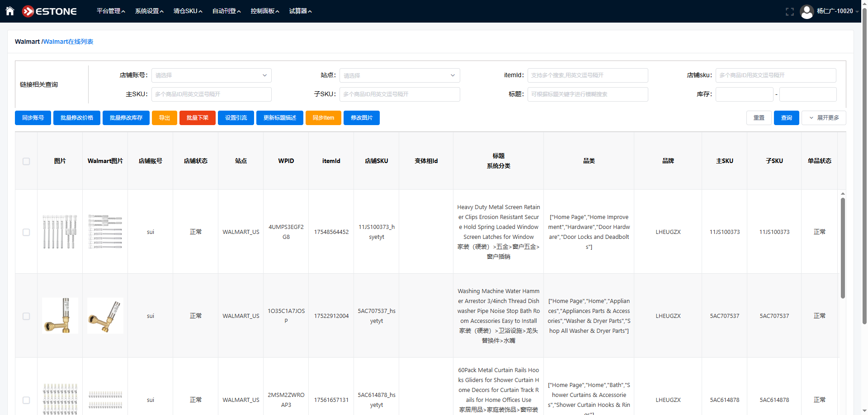Click the 同步Item button
The width and height of the screenshot is (868, 415).
(x=323, y=118)
